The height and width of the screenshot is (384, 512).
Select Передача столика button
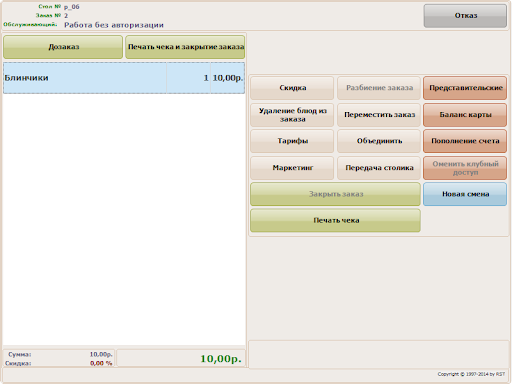[x=379, y=168]
